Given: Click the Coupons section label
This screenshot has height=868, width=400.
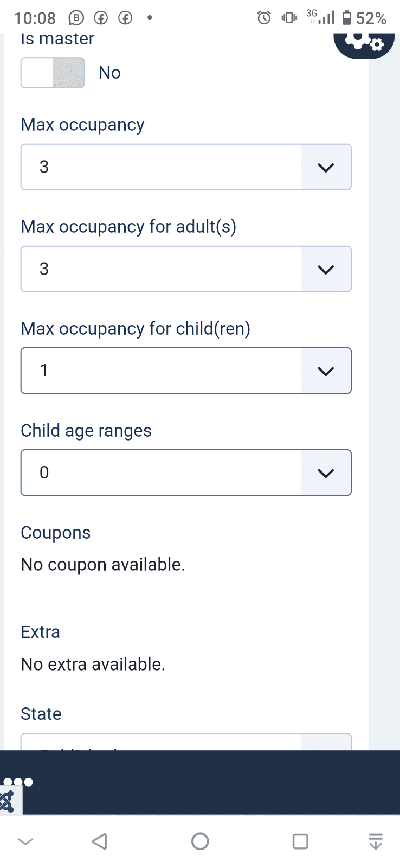Looking at the screenshot, I should 55,533.
